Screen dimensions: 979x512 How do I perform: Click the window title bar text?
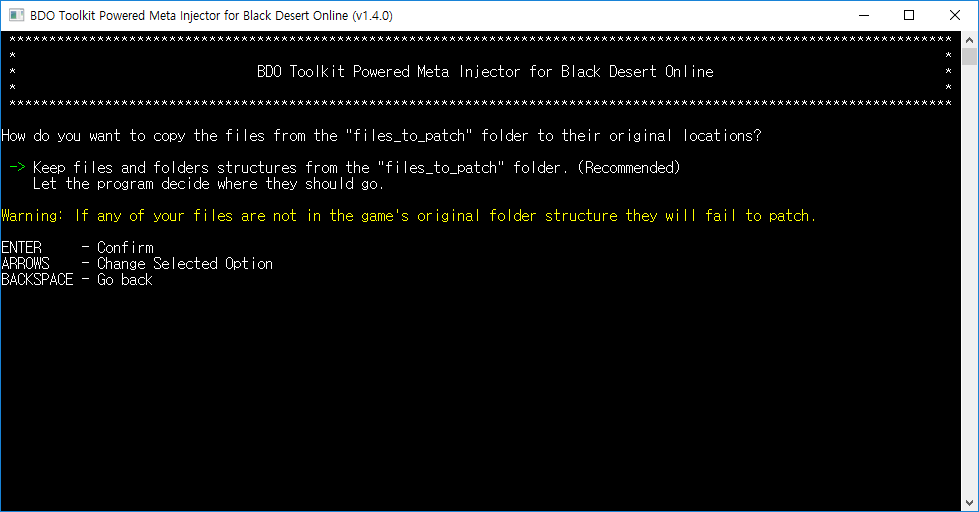[x=212, y=15]
